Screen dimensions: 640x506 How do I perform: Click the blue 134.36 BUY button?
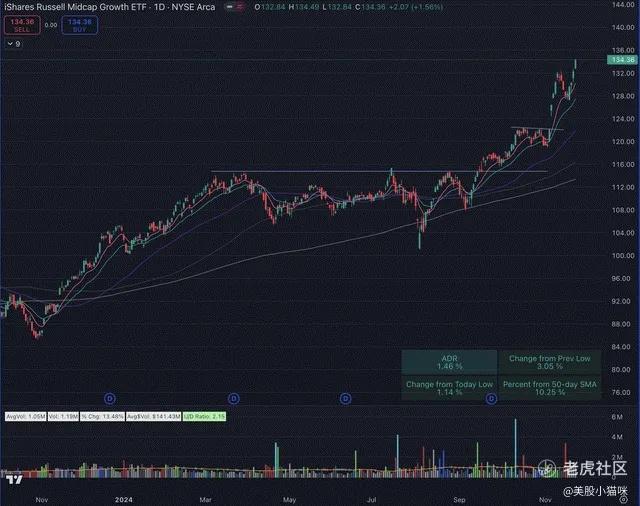[80, 25]
